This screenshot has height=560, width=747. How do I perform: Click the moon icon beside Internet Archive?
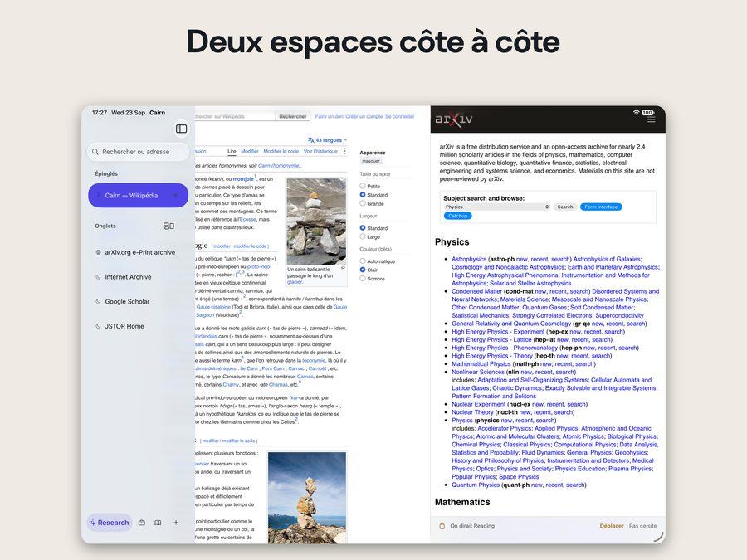pos(98,276)
